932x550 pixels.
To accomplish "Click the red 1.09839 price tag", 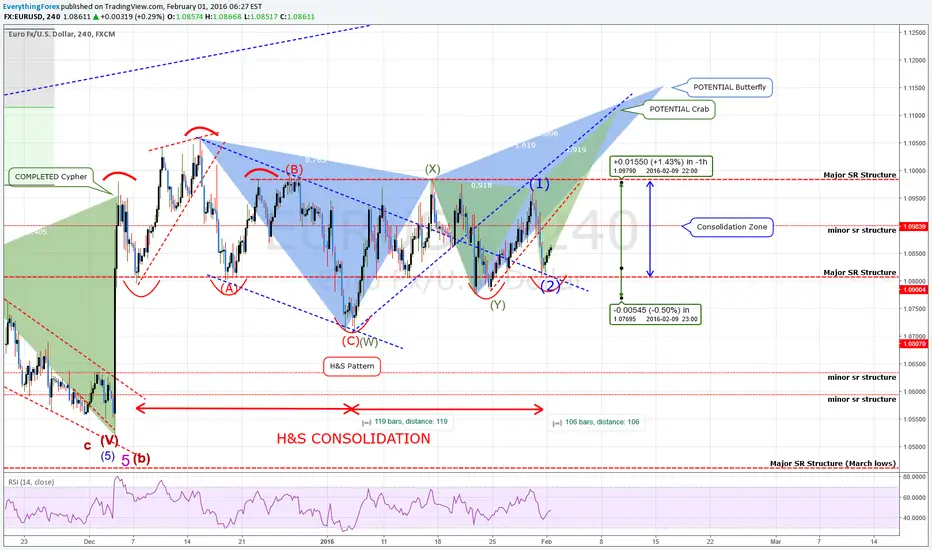I will (914, 227).
